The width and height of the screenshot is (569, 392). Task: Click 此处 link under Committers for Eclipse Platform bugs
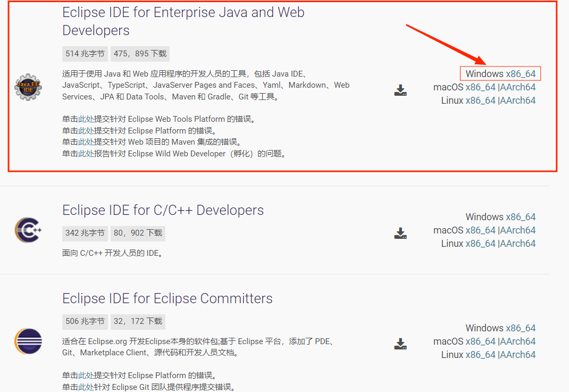86,376
